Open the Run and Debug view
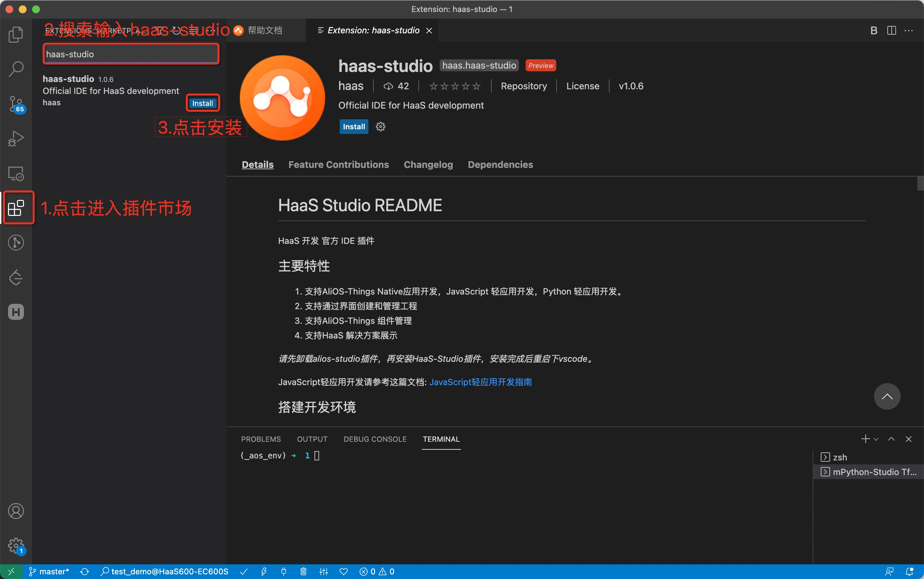 point(16,139)
